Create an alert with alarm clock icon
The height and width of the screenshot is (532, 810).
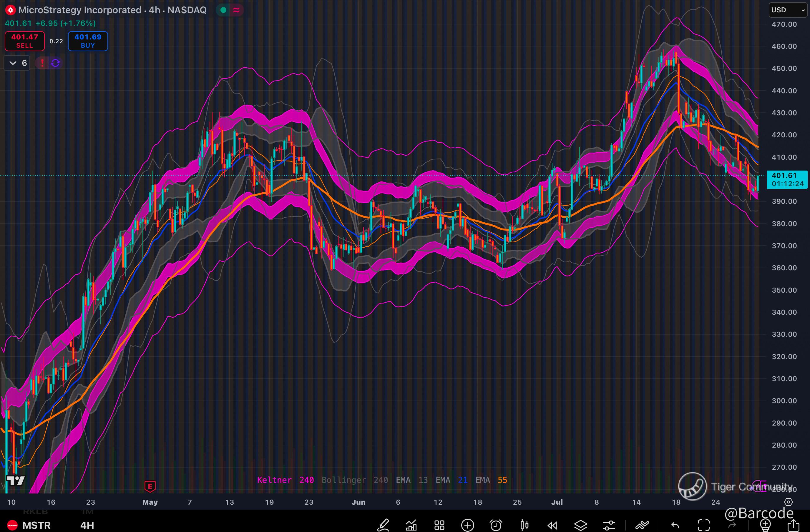coord(496,525)
